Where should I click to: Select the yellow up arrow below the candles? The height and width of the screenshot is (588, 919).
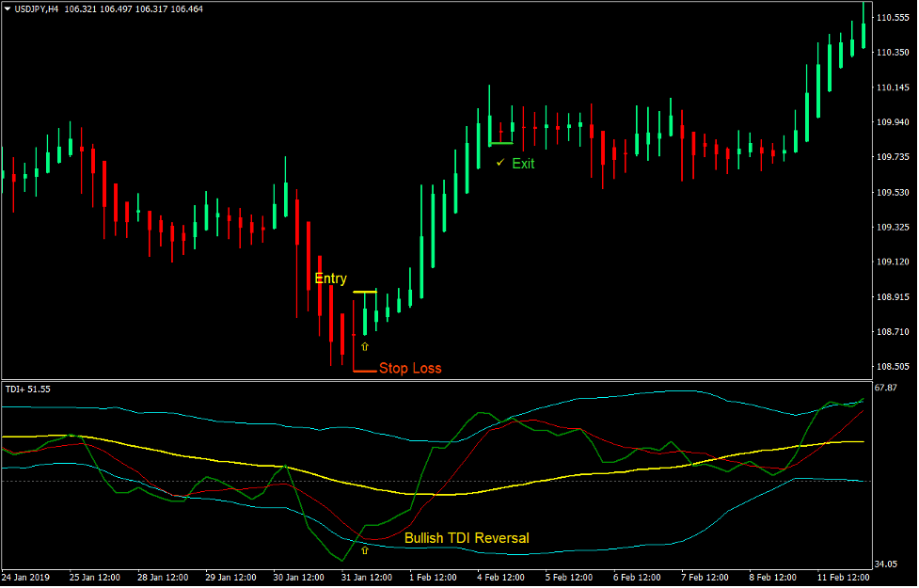pos(363,344)
